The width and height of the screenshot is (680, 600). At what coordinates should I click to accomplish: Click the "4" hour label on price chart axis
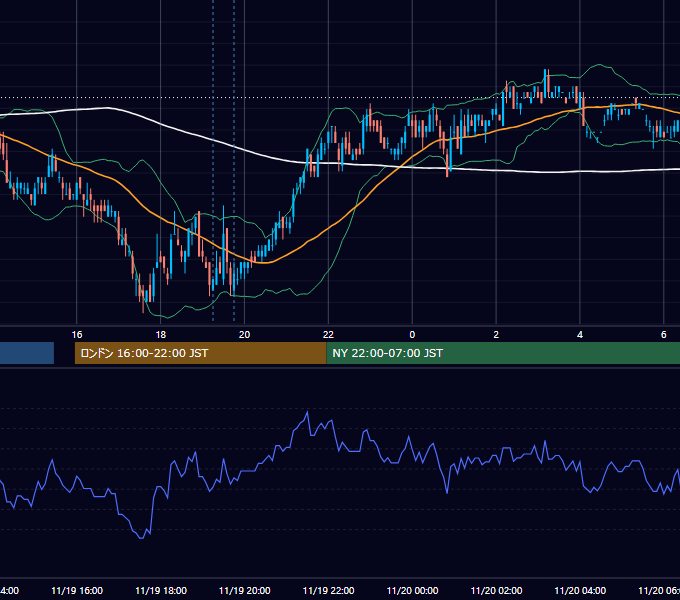(580, 335)
